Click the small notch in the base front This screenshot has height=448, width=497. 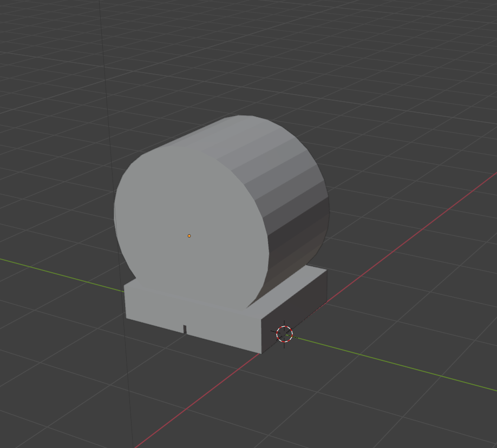point(185,328)
